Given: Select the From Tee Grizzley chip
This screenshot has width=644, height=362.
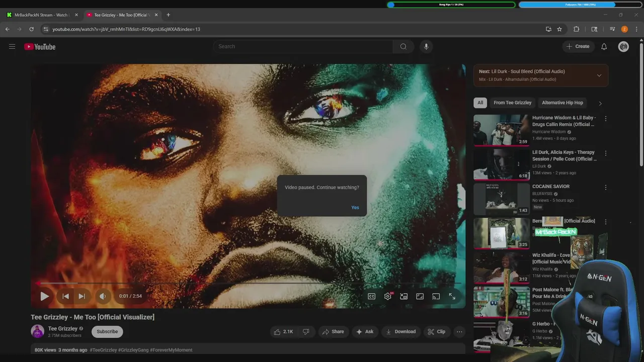Looking at the screenshot, I should 512,103.
